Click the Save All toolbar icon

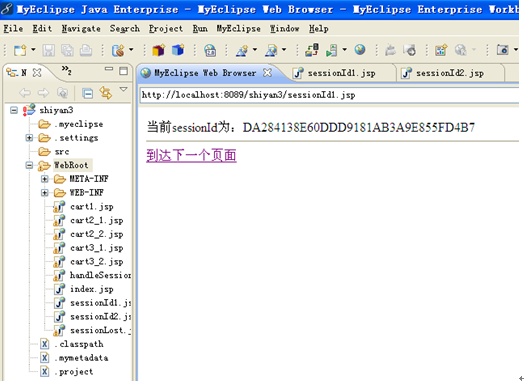click(67, 50)
